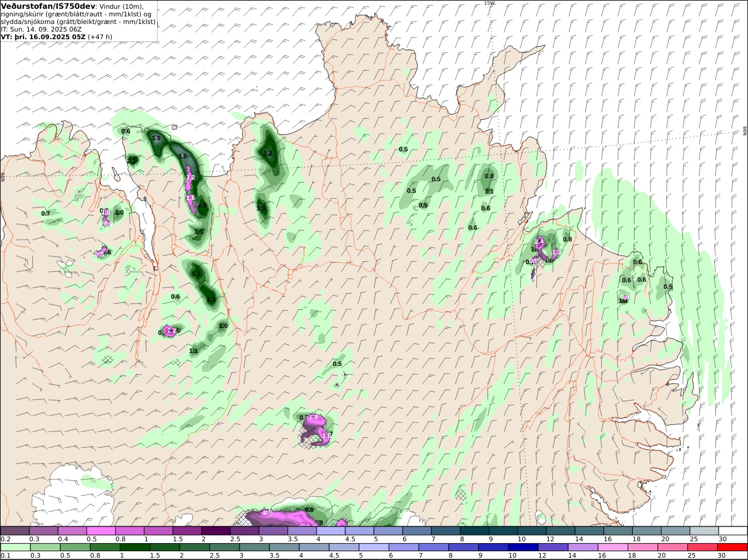This screenshot has width=748, height=560.
Task: Click the slate blue snow swatch between 6 and 7
Action: point(417,531)
